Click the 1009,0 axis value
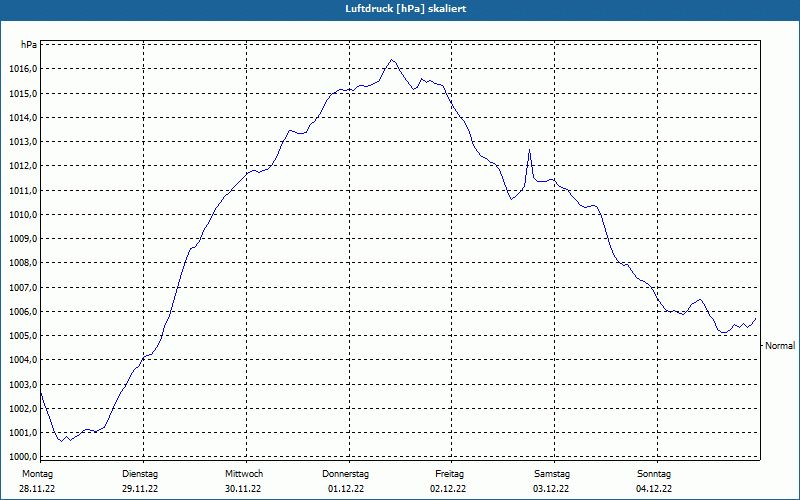 pos(23,239)
